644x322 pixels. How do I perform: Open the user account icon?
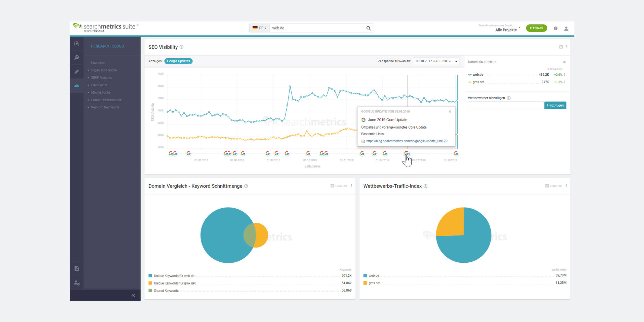[566, 28]
